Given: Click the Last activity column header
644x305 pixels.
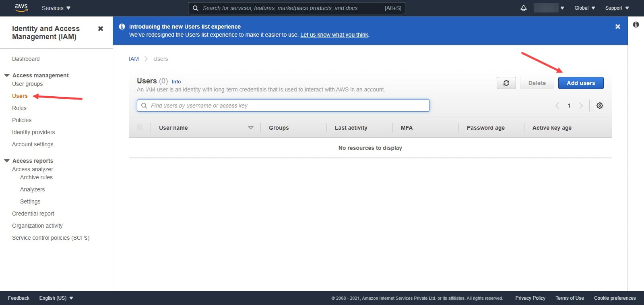Looking at the screenshot, I should pos(351,128).
